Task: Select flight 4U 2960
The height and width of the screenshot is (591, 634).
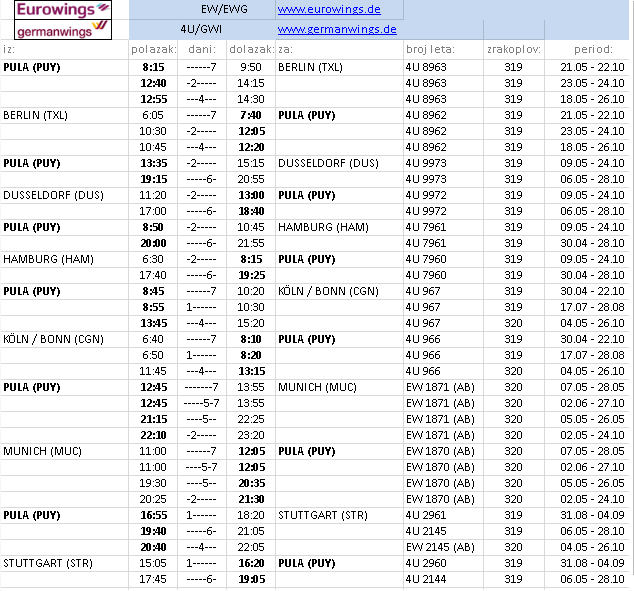Action: coord(426,563)
